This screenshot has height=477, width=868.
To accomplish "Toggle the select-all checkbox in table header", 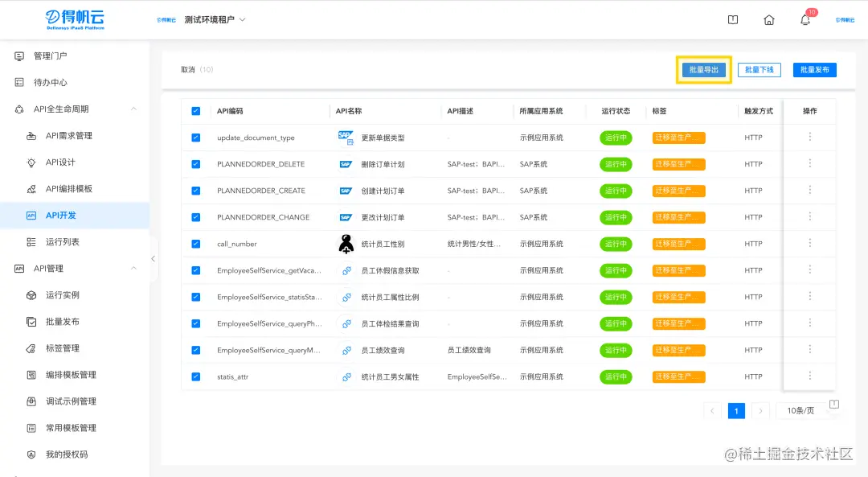I will 196,111.
